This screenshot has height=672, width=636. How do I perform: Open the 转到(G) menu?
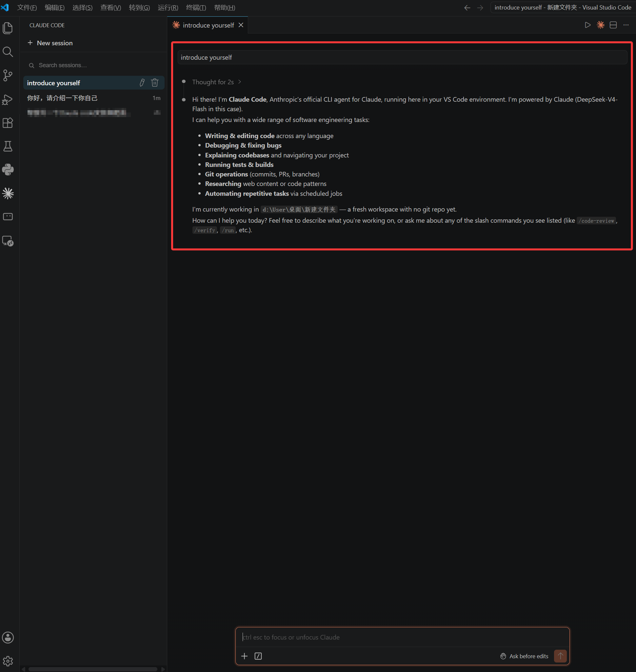coord(139,8)
